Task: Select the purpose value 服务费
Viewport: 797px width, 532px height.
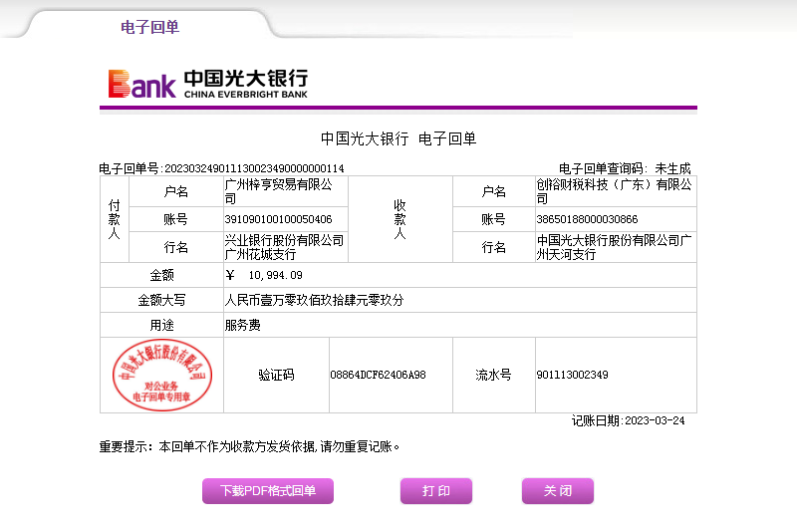Action: [242, 325]
